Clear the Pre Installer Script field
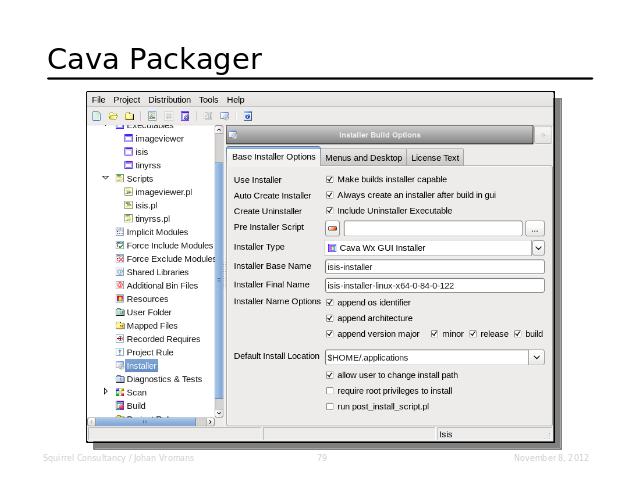This screenshot has width=640, height=480. point(333,228)
